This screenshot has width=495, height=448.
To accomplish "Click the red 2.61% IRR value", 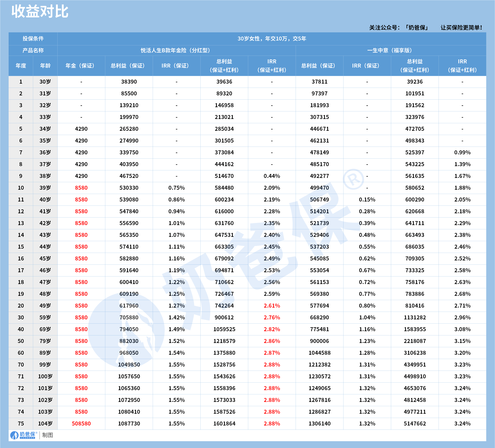I will (272, 305).
